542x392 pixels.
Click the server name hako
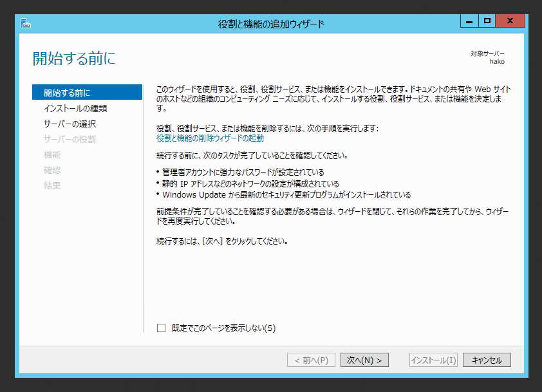pos(497,62)
